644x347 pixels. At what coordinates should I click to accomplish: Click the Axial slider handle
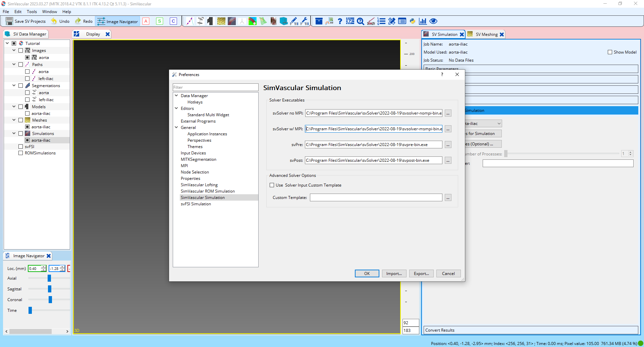click(49, 278)
